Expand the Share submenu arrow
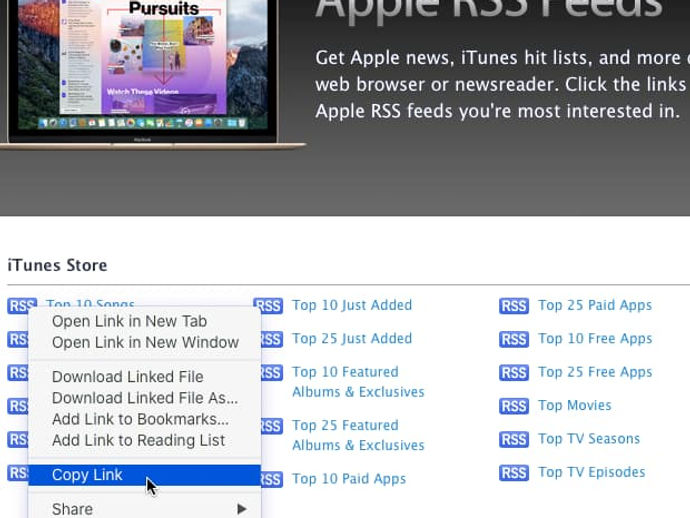This screenshot has height=518, width=690. (241, 509)
